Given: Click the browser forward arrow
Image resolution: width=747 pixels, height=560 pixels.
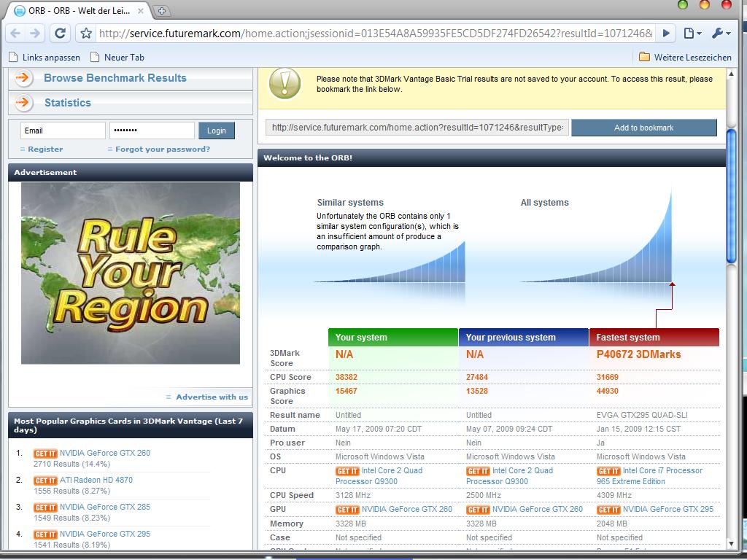Looking at the screenshot, I should [35, 34].
